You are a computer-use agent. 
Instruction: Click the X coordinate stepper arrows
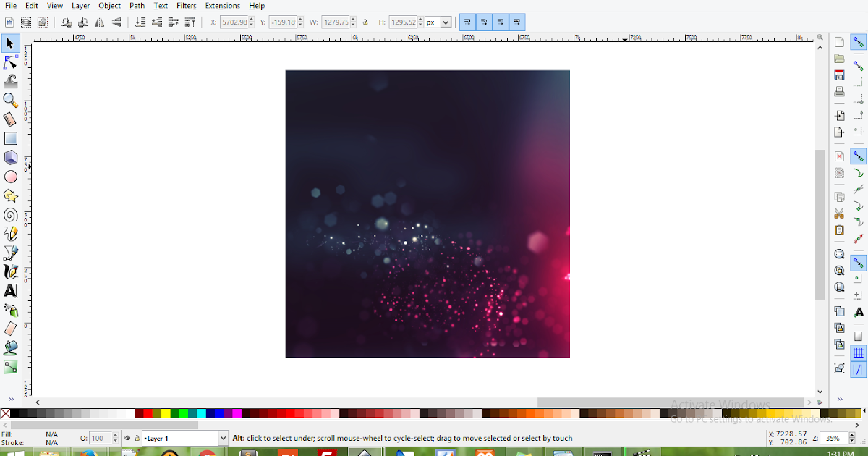251,22
